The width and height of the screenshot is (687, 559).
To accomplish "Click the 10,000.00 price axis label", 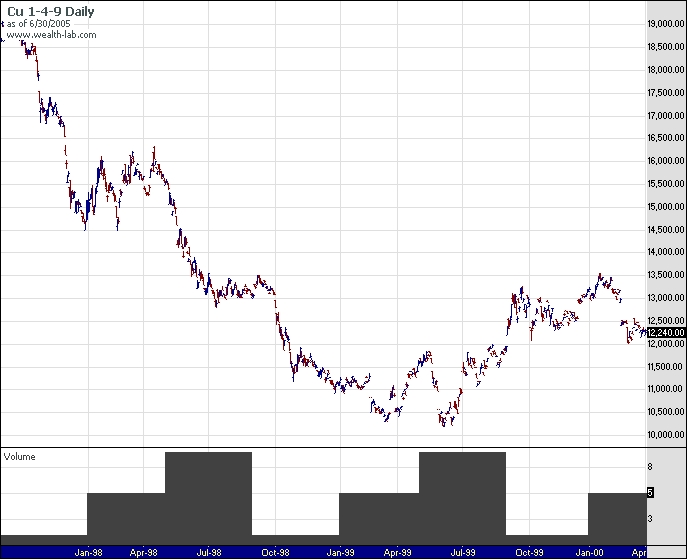I will [x=665, y=435].
